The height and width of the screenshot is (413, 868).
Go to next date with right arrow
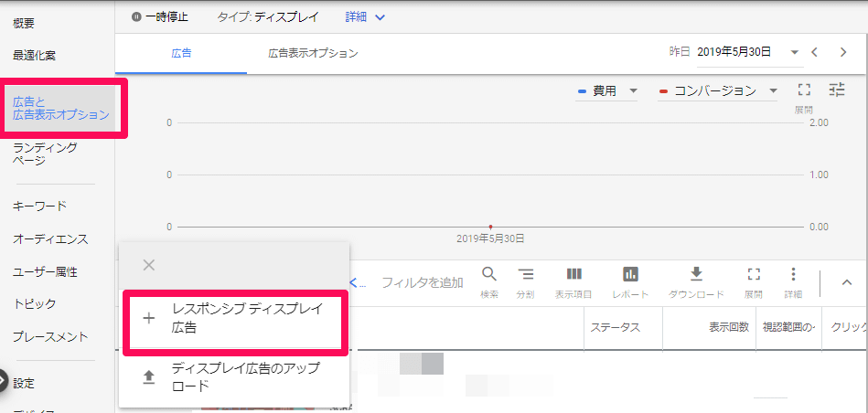(843, 52)
